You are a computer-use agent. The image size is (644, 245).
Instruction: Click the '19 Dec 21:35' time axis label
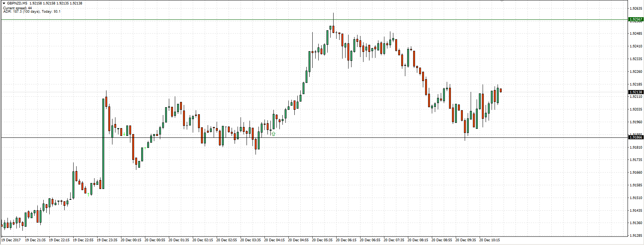(35, 240)
